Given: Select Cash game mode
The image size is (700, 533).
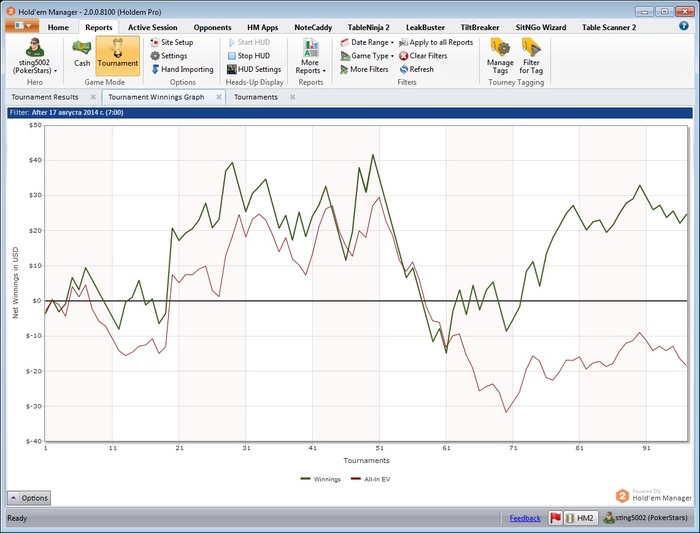Looking at the screenshot, I should (82, 54).
